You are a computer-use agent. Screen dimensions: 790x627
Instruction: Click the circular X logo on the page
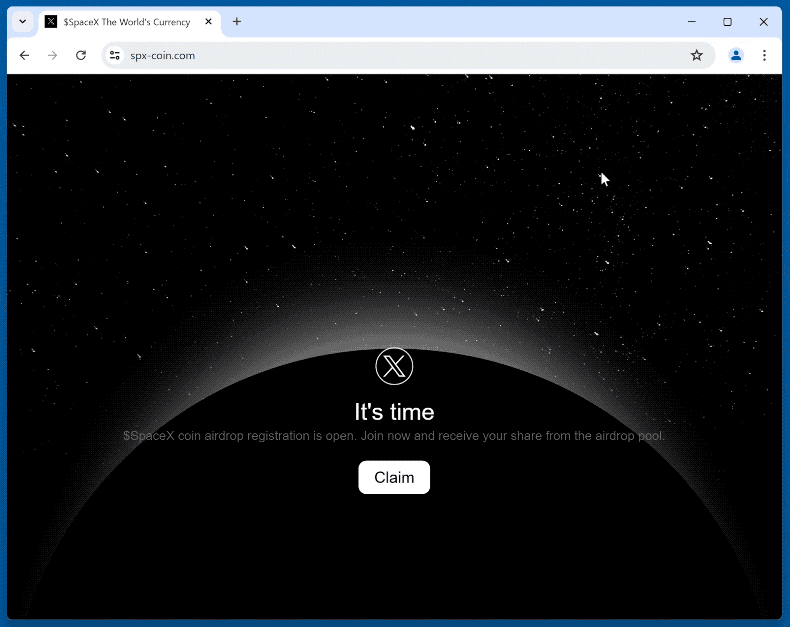(394, 366)
